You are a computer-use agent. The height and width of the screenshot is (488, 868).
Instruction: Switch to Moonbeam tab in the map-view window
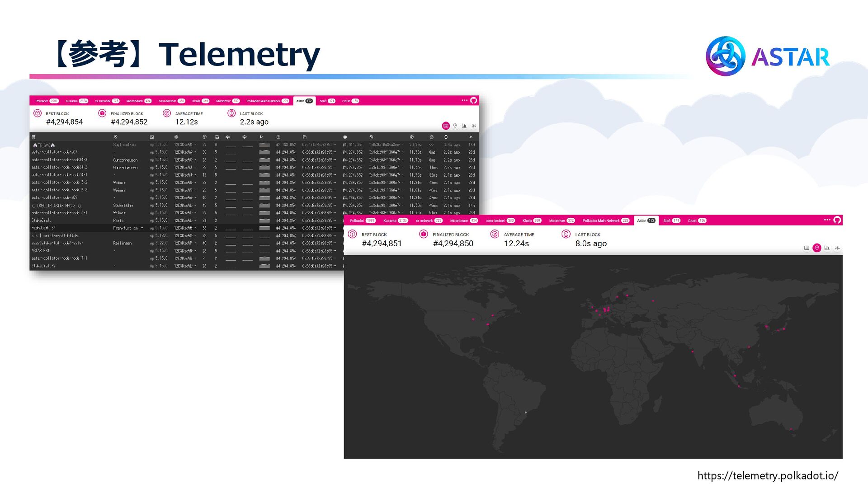tap(464, 221)
